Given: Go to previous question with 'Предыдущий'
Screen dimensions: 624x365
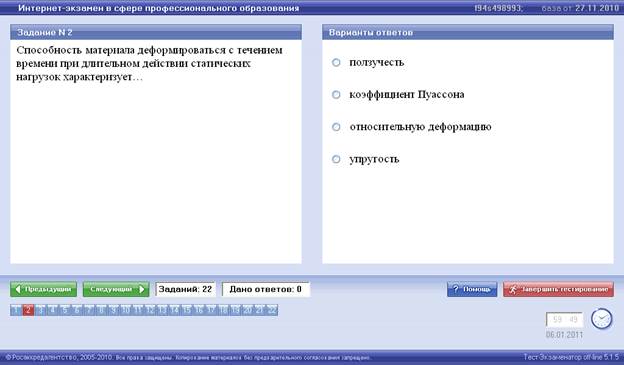Looking at the screenshot, I should pyautogui.click(x=43, y=289).
